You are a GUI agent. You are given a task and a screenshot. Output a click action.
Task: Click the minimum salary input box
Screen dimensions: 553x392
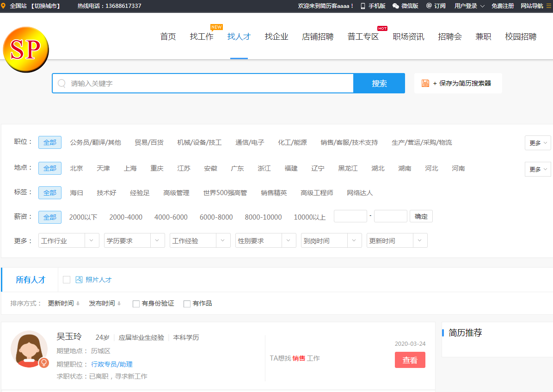click(x=350, y=216)
